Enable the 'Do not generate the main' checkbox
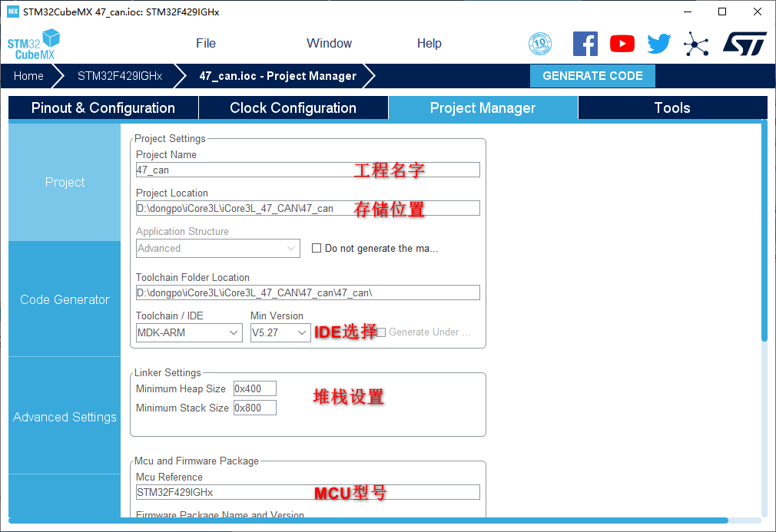Viewport: 776px width, 532px height. click(317, 248)
